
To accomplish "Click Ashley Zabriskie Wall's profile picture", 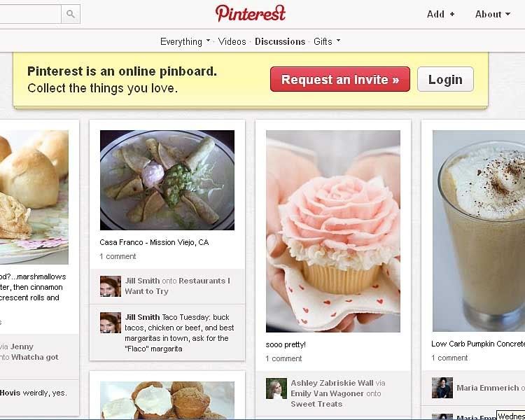I will click(x=276, y=388).
